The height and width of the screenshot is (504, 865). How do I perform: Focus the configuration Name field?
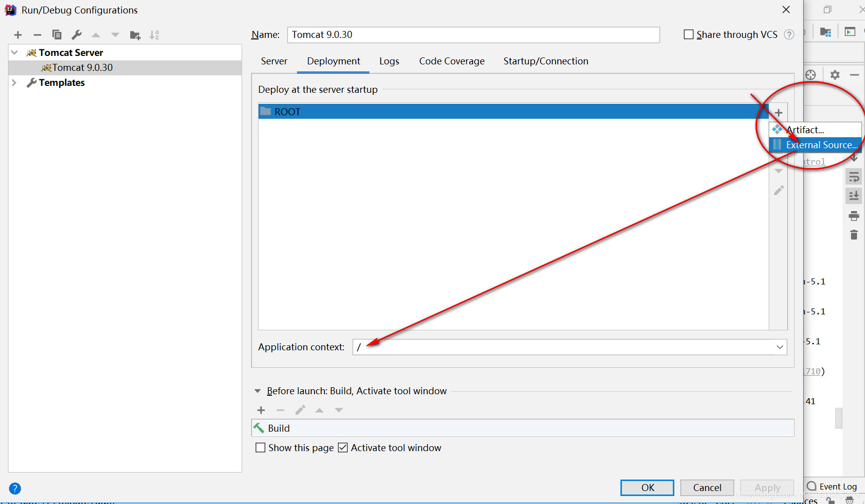473,34
